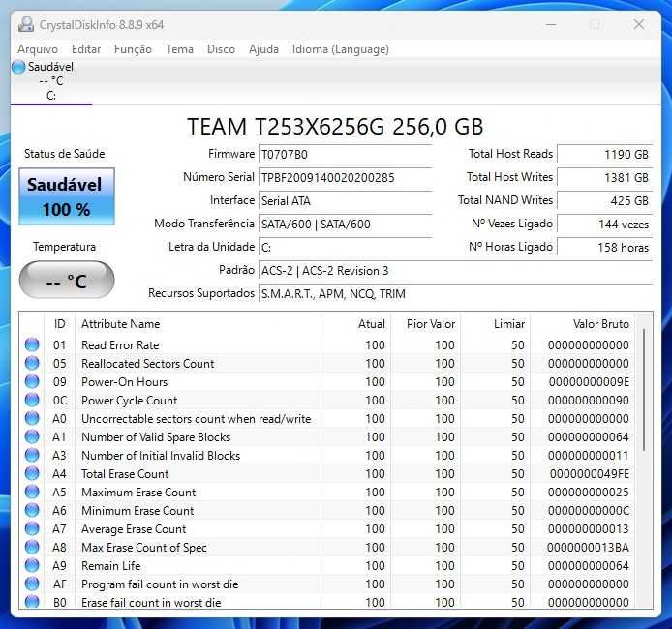Select raw value 00000000000C of Minimum Erase Count
Screen dimensions: 672x629
(x=589, y=510)
